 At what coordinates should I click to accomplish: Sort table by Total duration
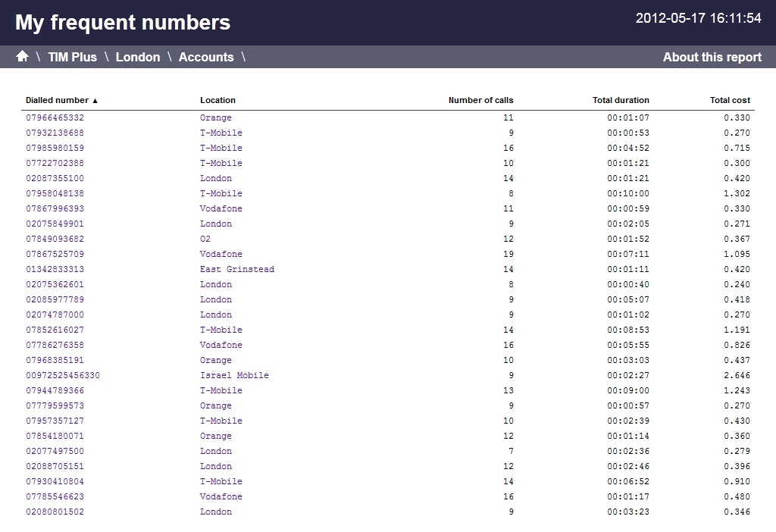coord(621,100)
